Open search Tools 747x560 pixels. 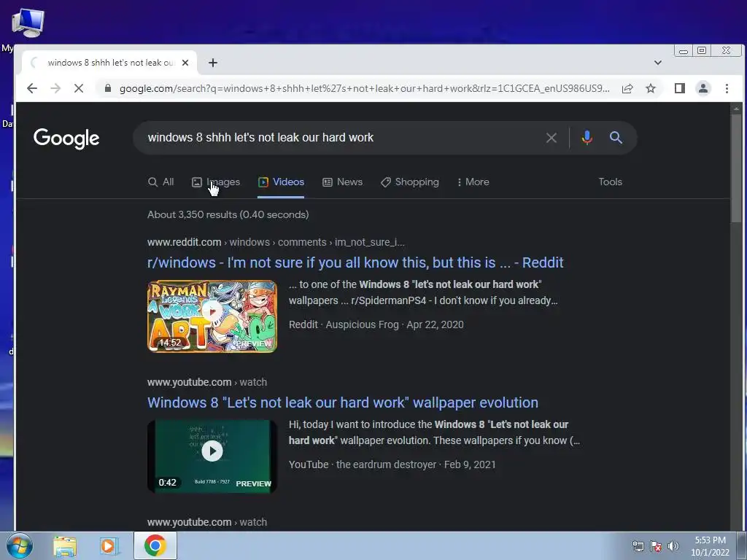[x=611, y=182]
